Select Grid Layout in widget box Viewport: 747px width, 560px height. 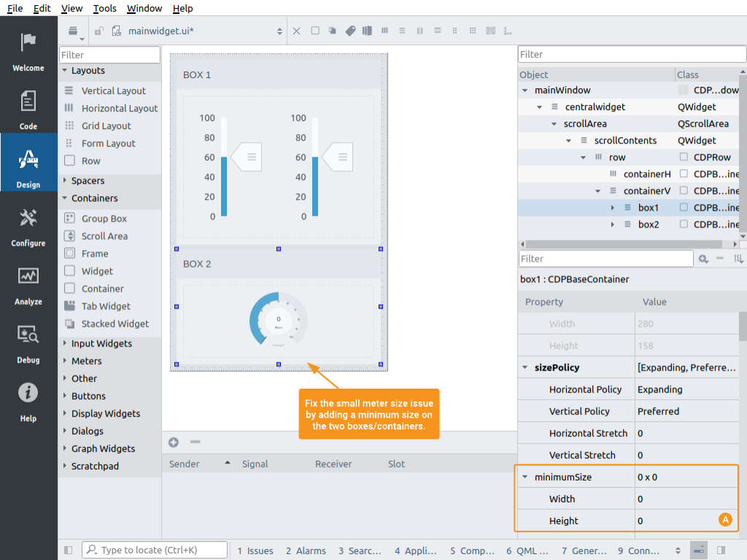(x=106, y=125)
